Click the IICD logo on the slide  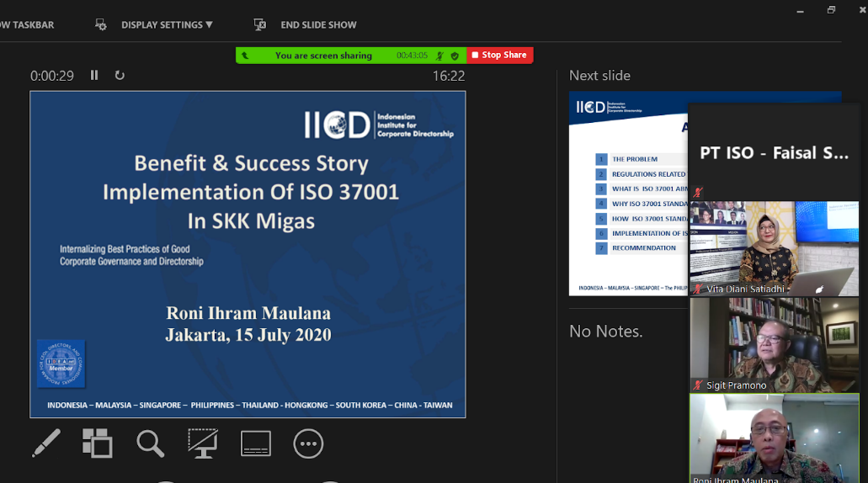tap(379, 125)
